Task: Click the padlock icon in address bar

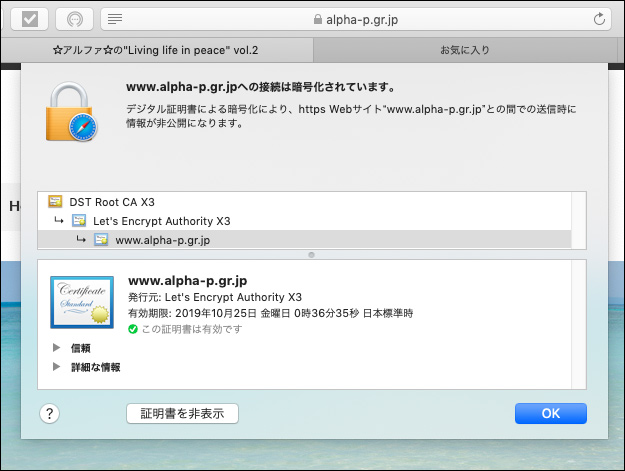Action: [318, 19]
